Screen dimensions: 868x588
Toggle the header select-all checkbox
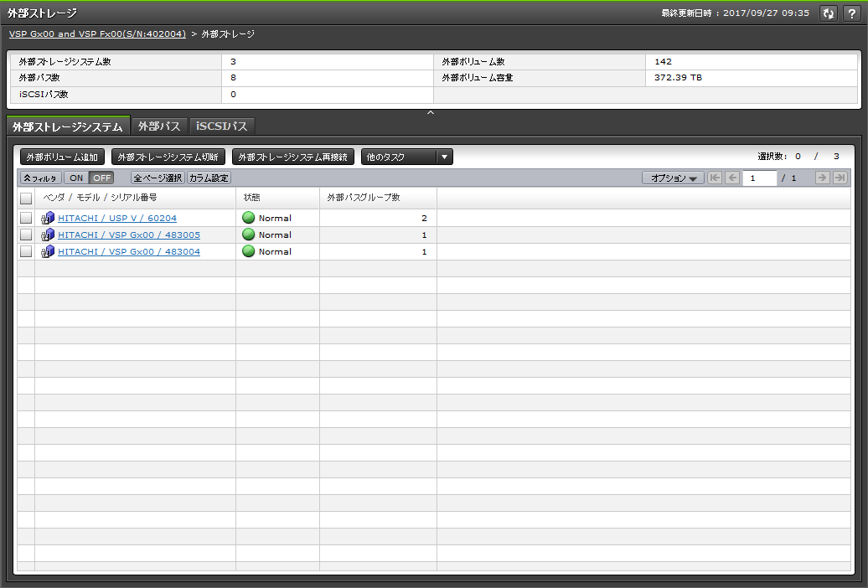(x=26, y=199)
